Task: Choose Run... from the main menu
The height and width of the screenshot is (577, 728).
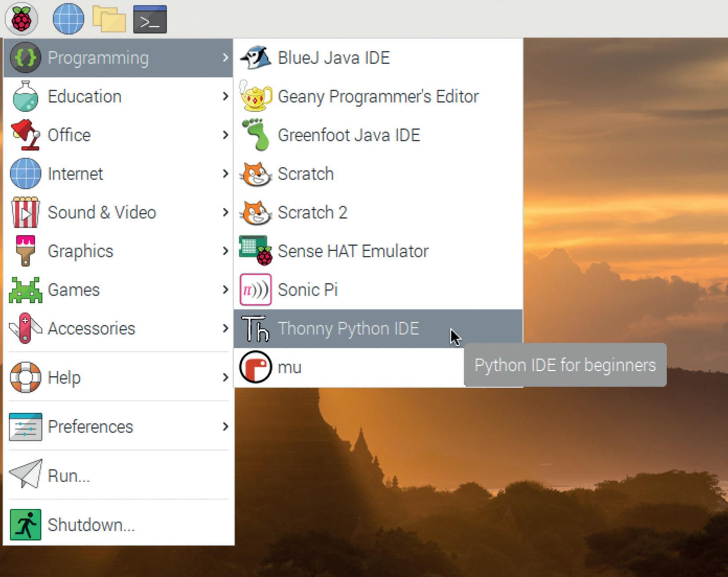Action: pos(118,475)
